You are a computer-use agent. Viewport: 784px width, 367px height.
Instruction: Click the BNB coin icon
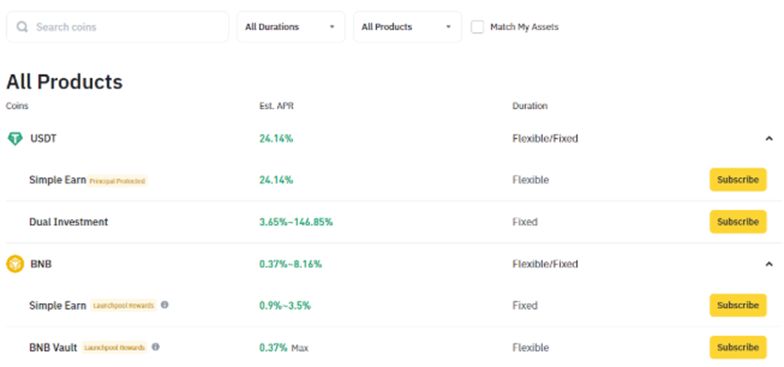coord(15,264)
